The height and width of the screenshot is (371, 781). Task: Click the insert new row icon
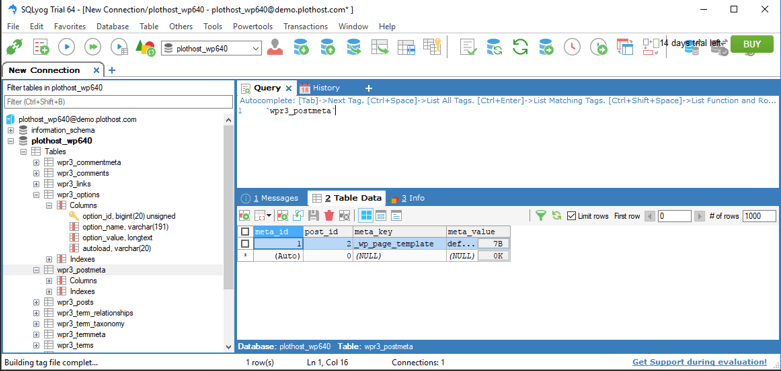pyautogui.click(x=283, y=216)
